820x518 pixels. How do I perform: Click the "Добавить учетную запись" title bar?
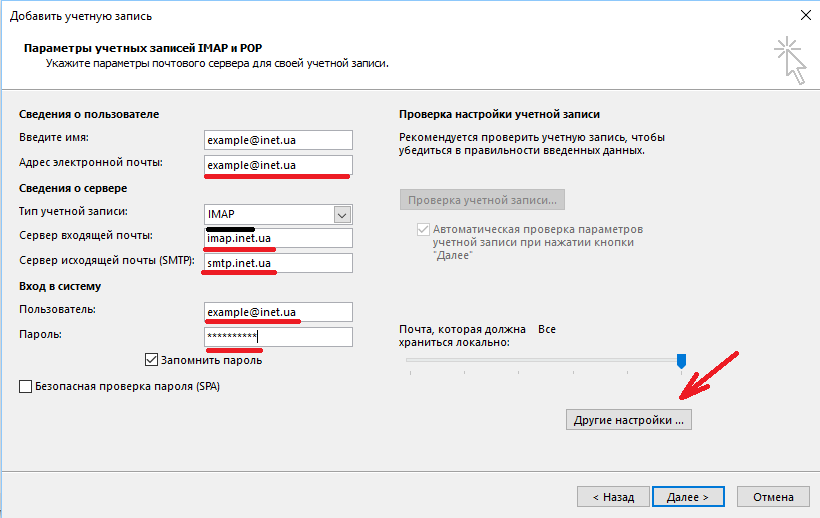tap(300, 14)
